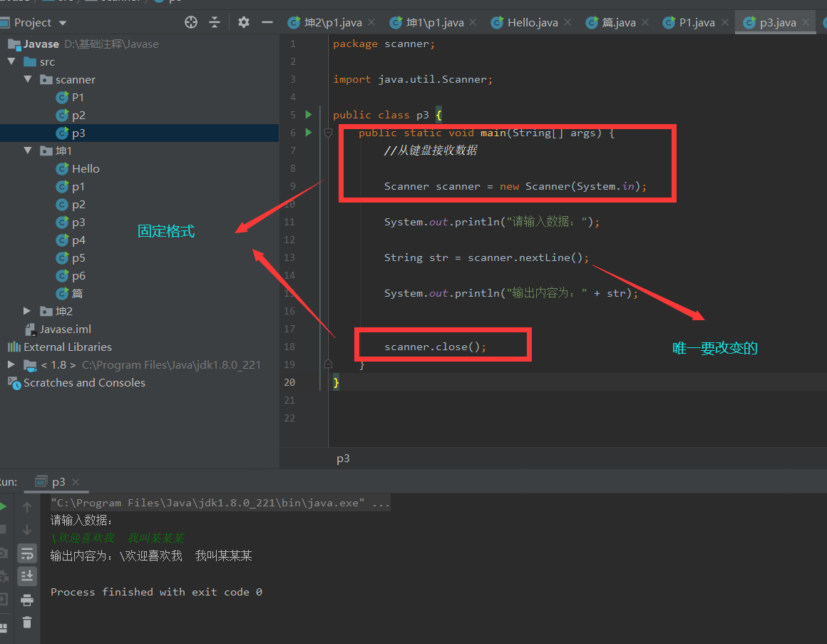827x644 pixels.
Task: Close the 坤2\p1.java tab
Action: pos(371,22)
